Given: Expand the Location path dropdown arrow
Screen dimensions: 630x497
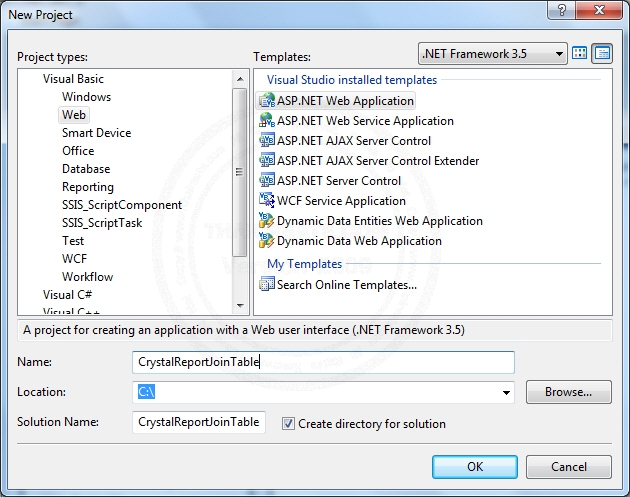Looking at the screenshot, I should pos(507,393).
